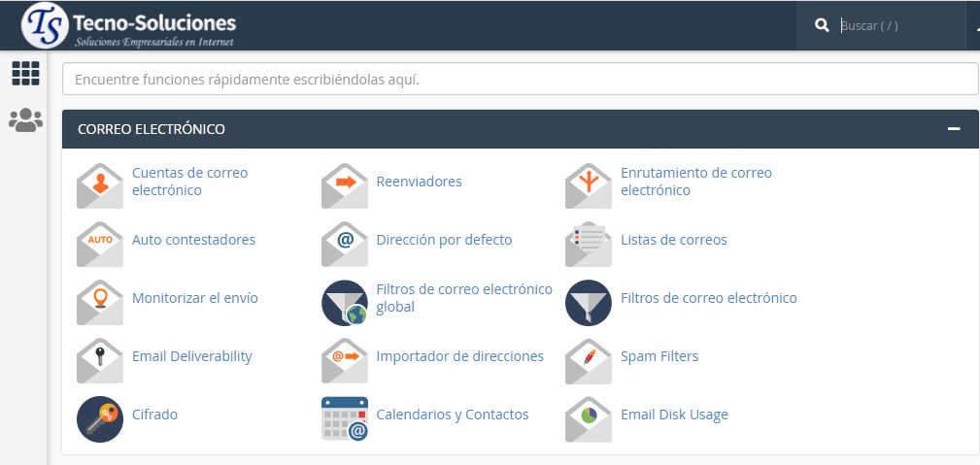
Task: Open the Monitorizar el envío icon
Action: click(100, 303)
